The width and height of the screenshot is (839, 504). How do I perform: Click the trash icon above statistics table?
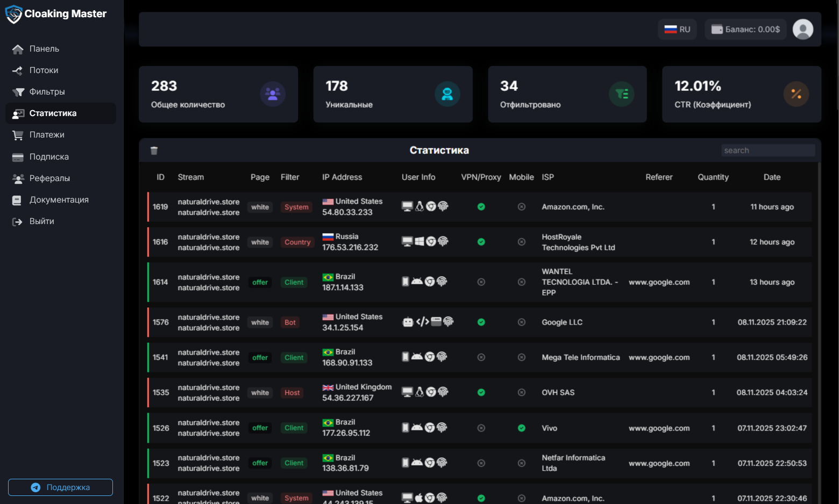[x=154, y=150]
